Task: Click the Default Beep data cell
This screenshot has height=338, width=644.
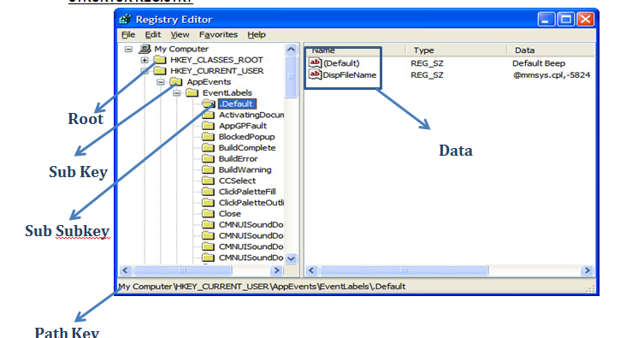Action: point(539,63)
